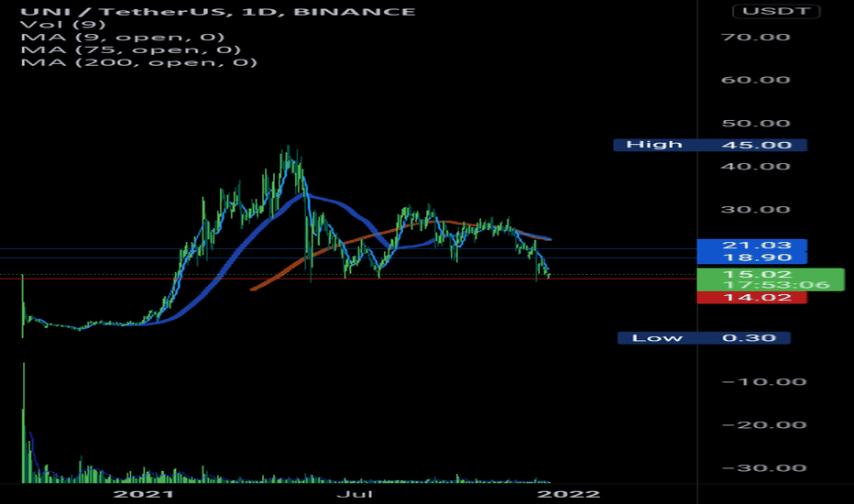Open the USDT currency selector

click(x=776, y=11)
